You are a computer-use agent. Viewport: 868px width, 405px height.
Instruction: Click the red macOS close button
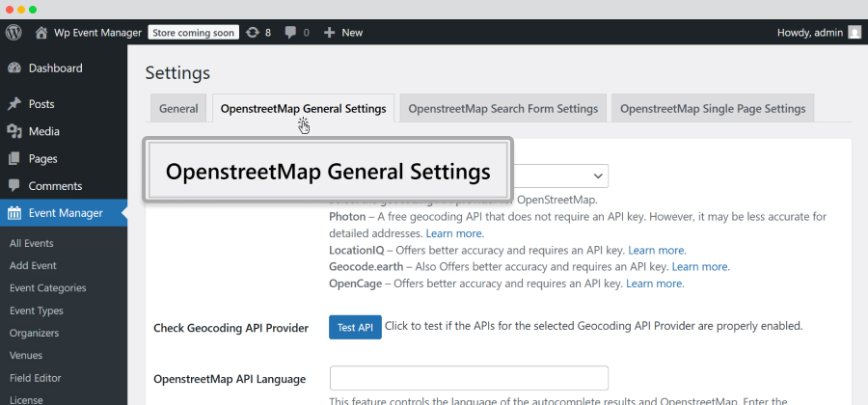10,10
